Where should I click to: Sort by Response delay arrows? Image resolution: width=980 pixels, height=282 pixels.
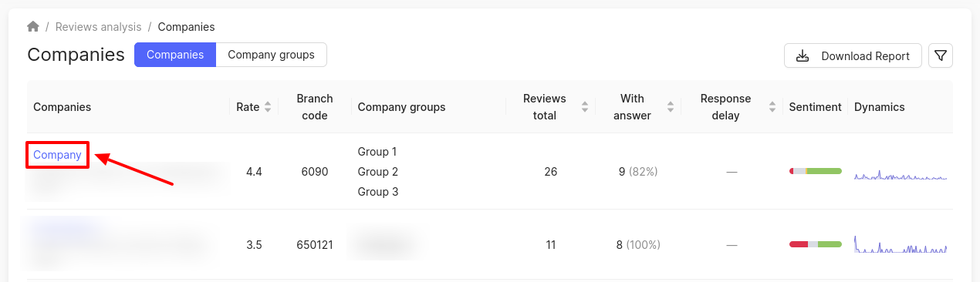pyautogui.click(x=772, y=107)
